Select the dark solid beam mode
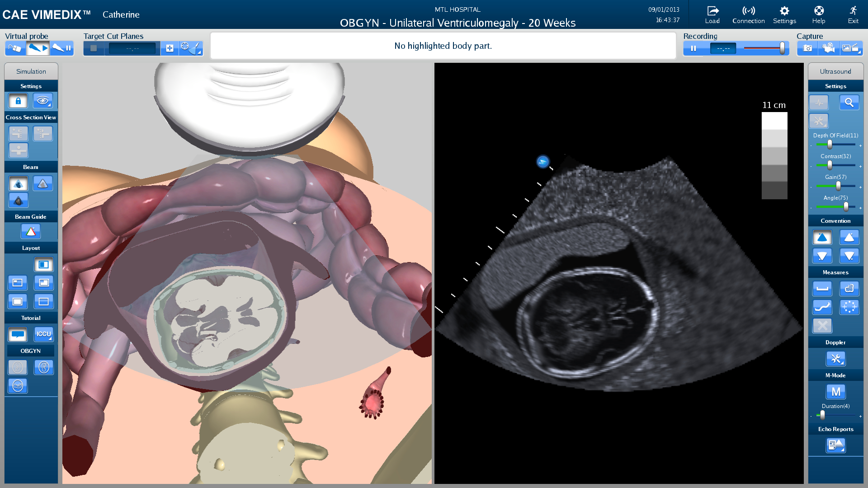This screenshot has height=488, width=868. tap(18, 200)
